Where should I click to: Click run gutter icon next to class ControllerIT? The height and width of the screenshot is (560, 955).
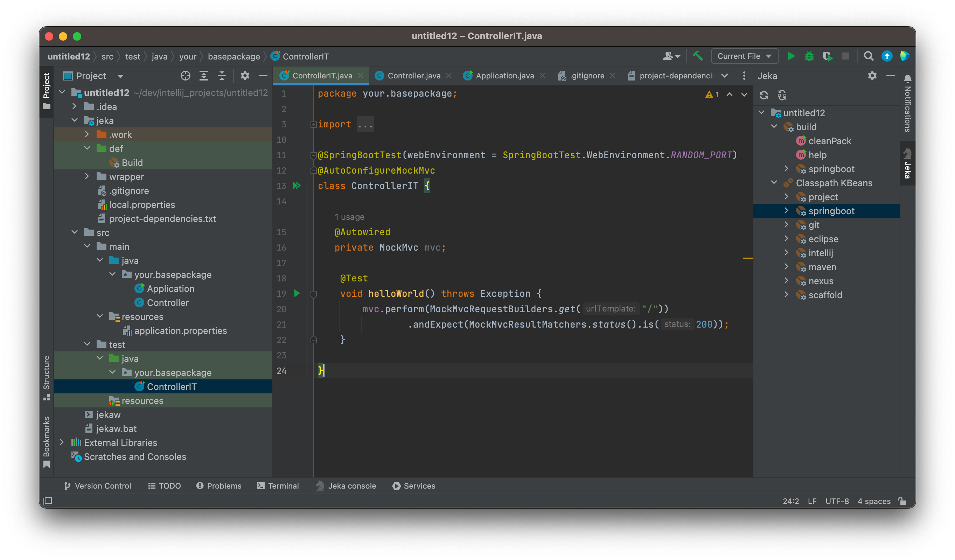(x=297, y=185)
